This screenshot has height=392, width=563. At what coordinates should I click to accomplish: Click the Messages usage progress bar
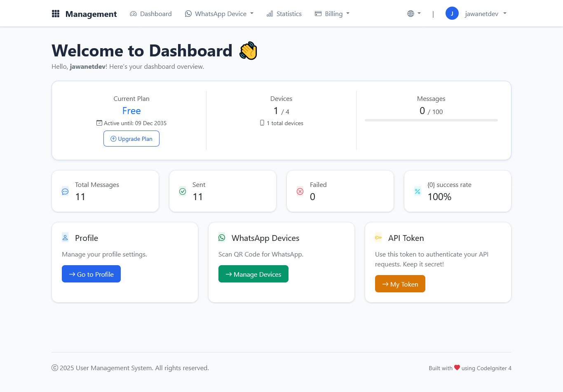pyautogui.click(x=431, y=120)
